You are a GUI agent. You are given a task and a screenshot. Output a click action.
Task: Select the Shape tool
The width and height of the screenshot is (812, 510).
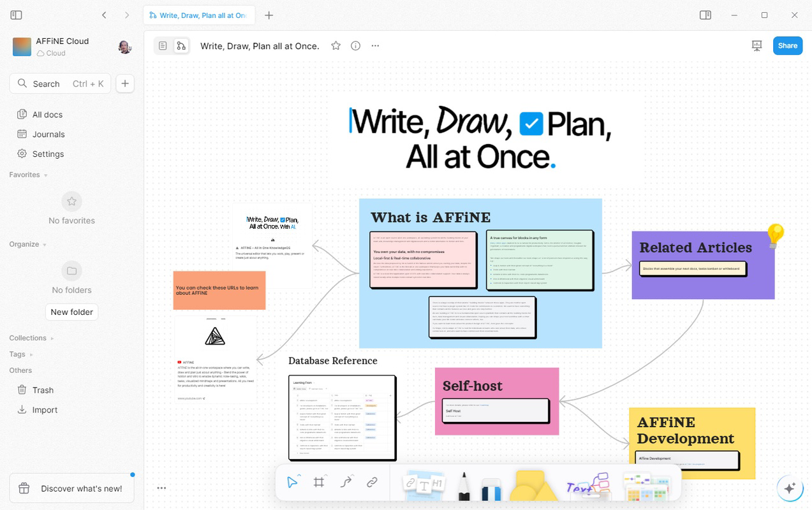coord(535,486)
